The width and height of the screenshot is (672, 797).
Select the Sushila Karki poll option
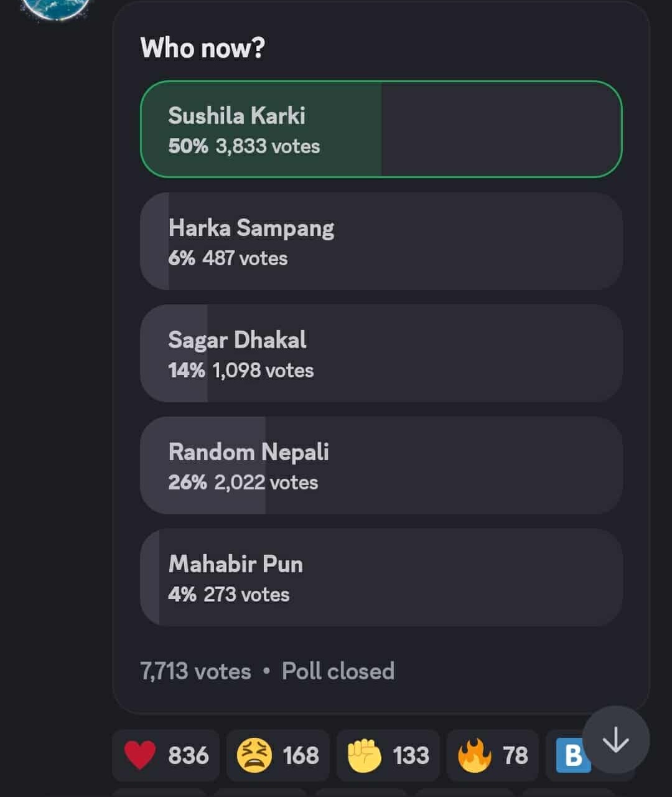tap(381, 129)
